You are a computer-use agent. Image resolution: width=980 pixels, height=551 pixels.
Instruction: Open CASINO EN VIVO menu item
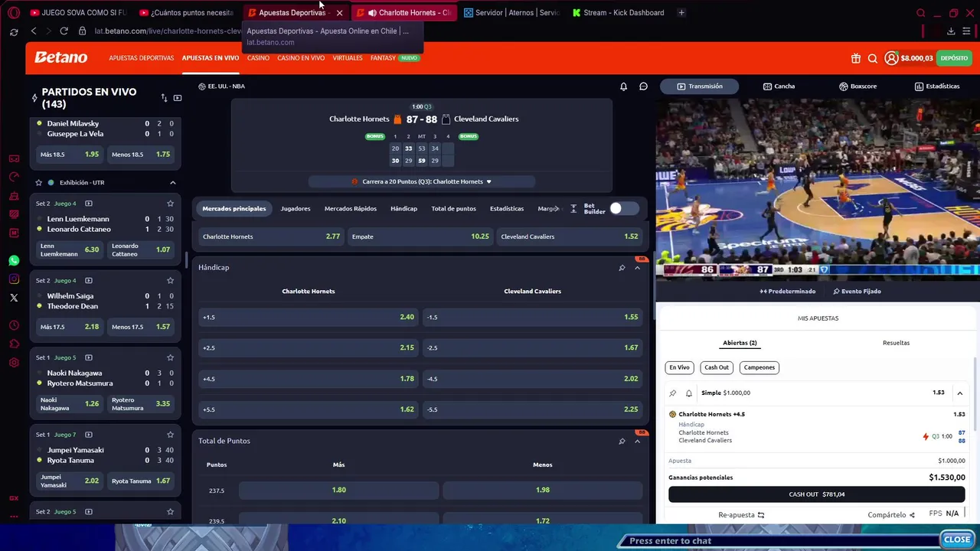tap(301, 58)
